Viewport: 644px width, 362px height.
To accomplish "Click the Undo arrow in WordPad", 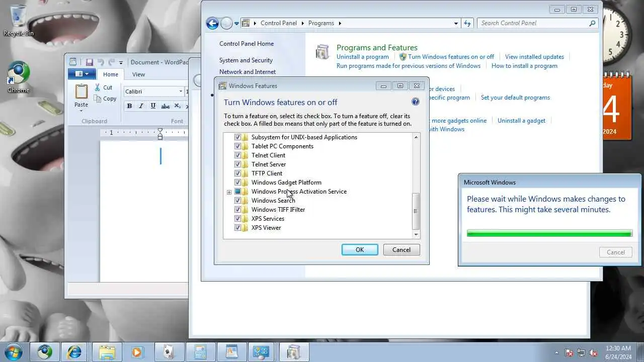I will click(101, 62).
